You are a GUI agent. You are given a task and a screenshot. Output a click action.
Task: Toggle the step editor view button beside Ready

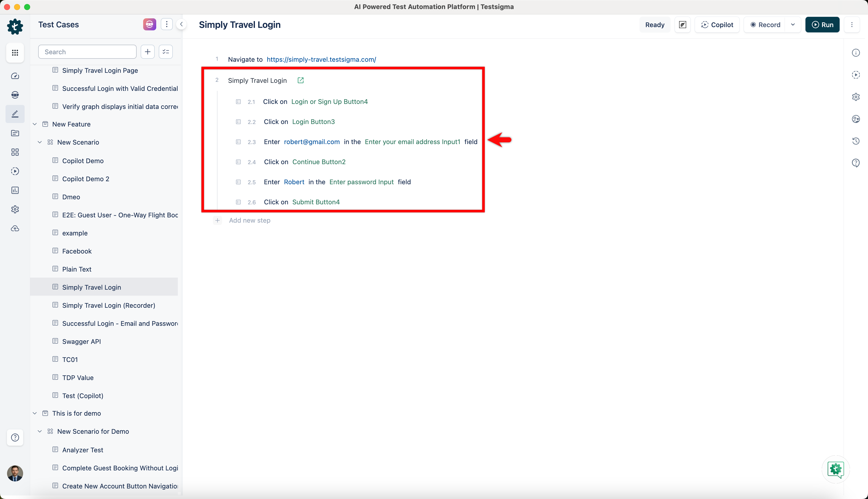(683, 25)
